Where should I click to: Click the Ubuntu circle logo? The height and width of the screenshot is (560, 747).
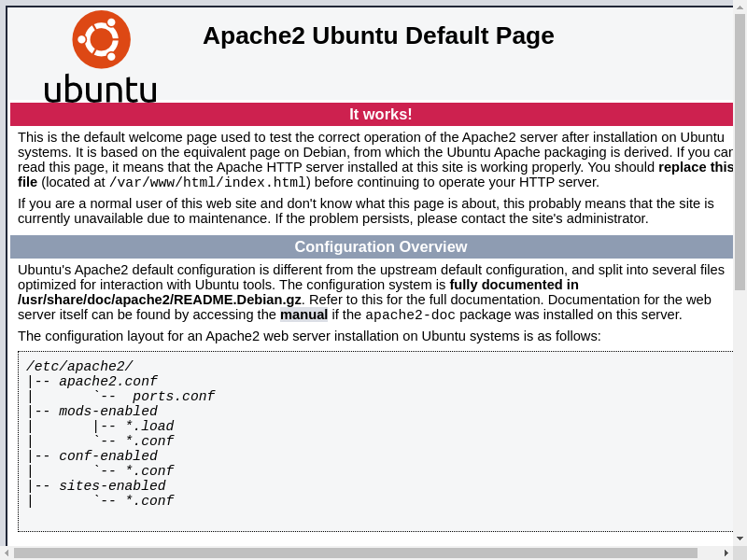click(x=101, y=39)
